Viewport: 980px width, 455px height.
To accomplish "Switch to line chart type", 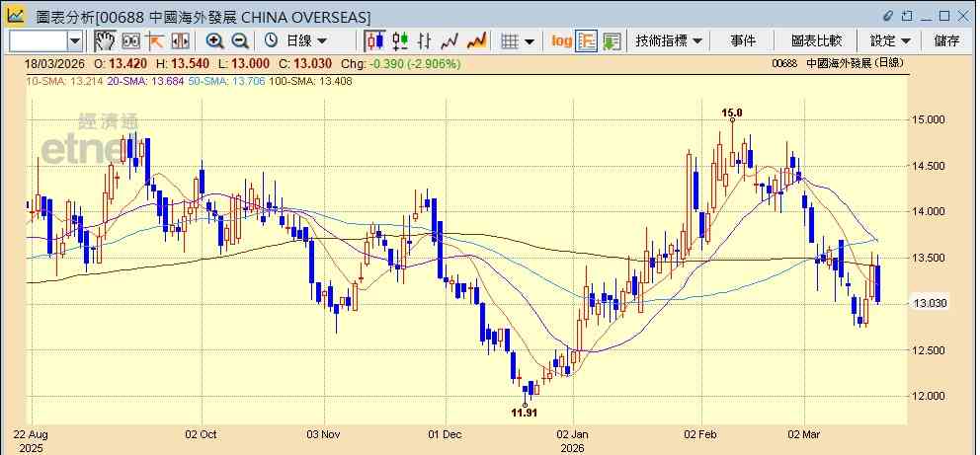I will 449,41.
